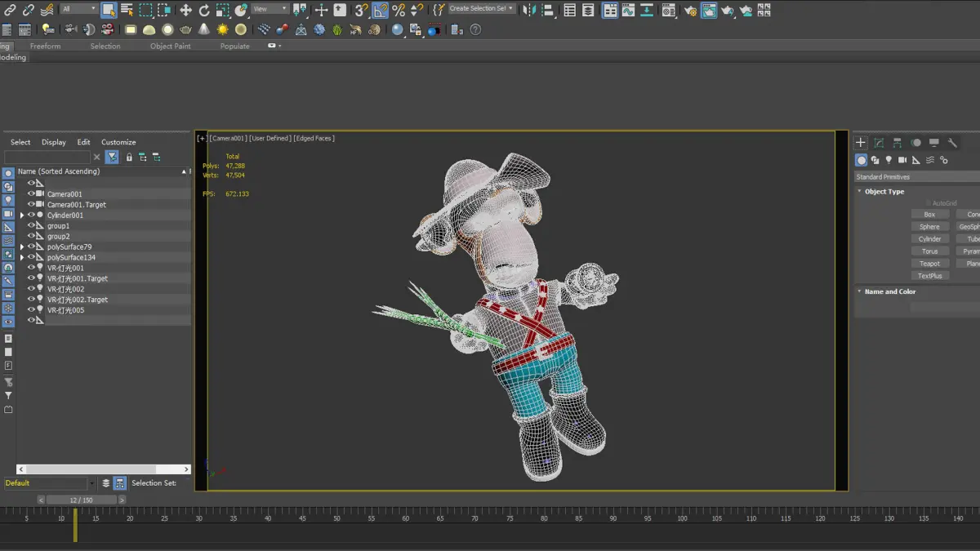The height and width of the screenshot is (551, 980).
Task: Open Select menu in scene explorer
Action: [20, 142]
